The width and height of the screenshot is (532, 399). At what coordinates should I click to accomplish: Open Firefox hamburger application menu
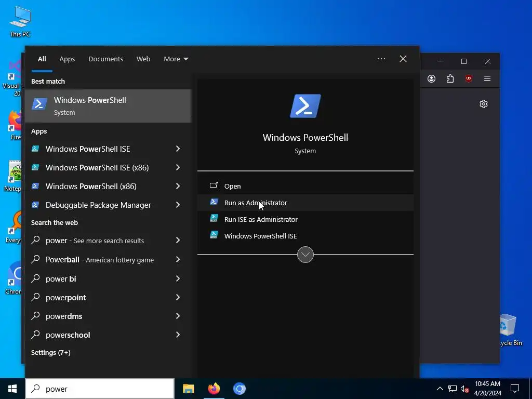click(487, 79)
